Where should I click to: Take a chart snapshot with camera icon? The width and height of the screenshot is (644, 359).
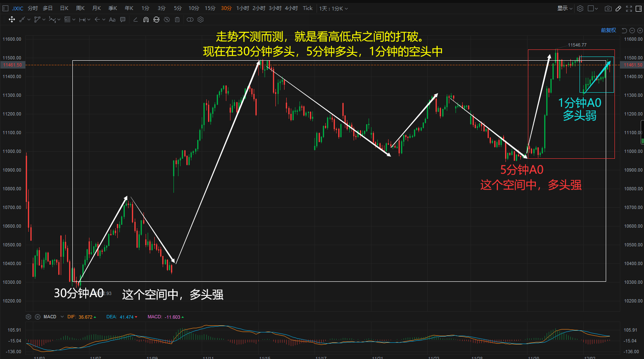608,8
